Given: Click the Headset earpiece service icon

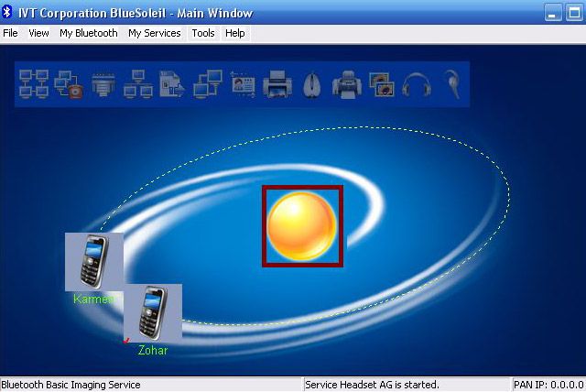Looking at the screenshot, I should tap(453, 84).
